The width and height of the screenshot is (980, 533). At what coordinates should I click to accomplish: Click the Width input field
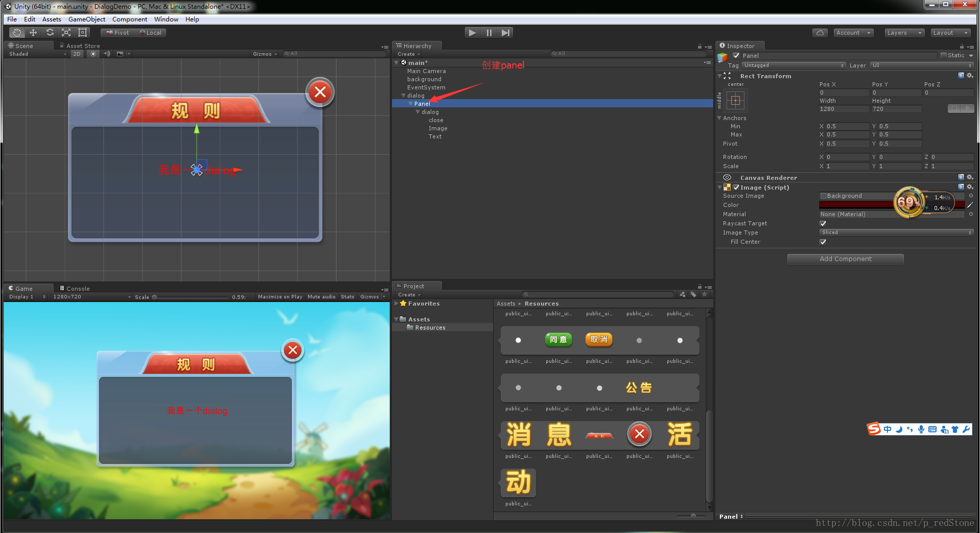coord(844,109)
